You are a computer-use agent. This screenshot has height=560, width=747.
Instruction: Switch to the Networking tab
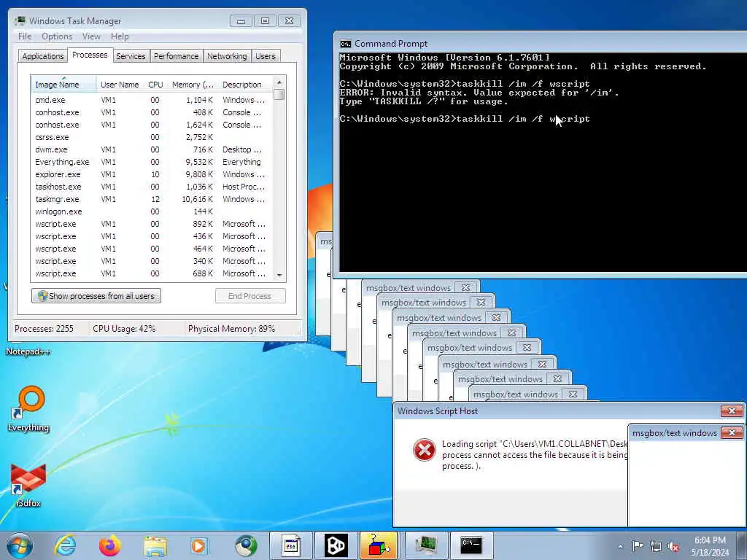click(x=227, y=56)
